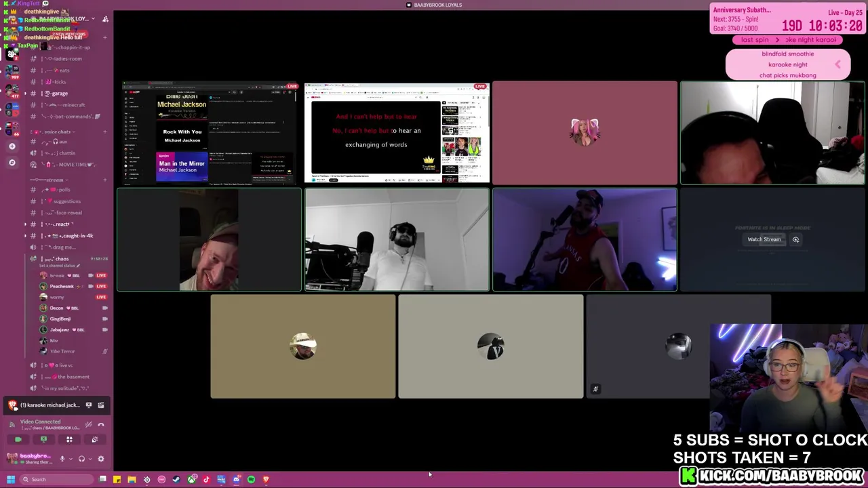Open Discover servers compass icon
868x488 pixels.
tap(12, 163)
